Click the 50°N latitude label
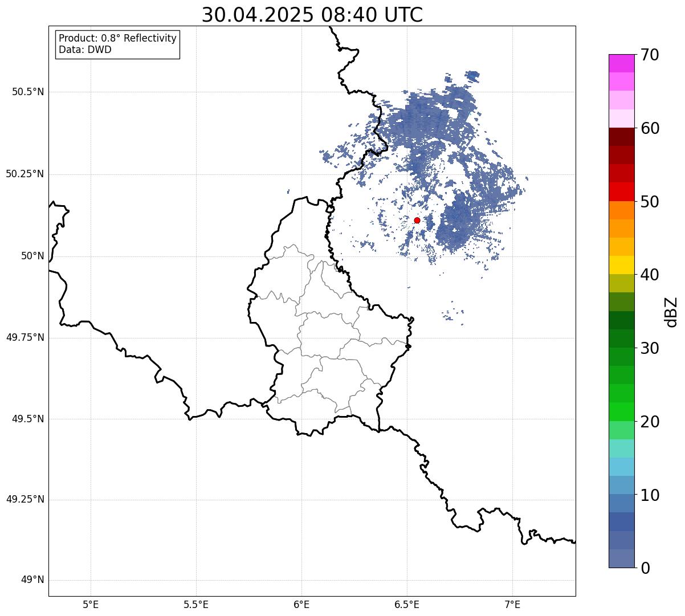685x616 pixels. [x=32, y=256]
